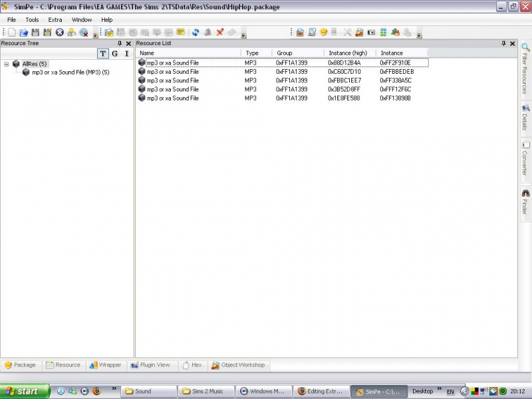Screen dimensions: 532x399
Task: Switch to Editing Extr... Firefox taskbar button
Action: coord(321,391)
